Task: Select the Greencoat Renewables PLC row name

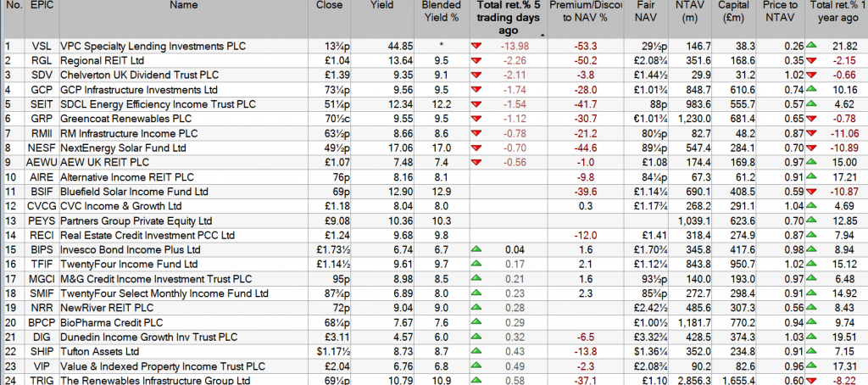Action: coord(114,119)
